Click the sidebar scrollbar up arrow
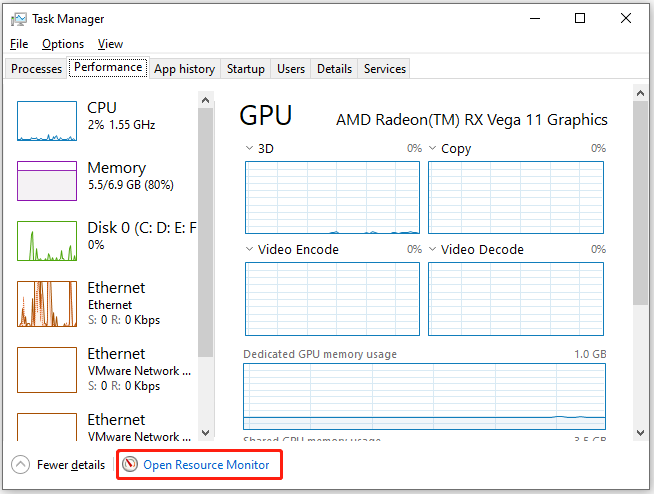Image resolution: width=654 pixels, height=494 pixels. tap(205, 100)
